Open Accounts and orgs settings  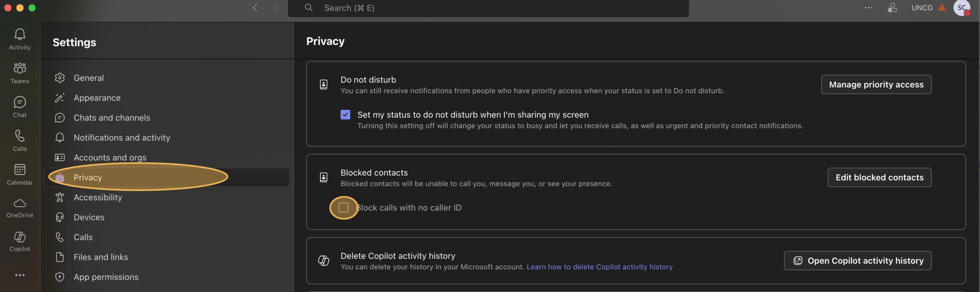point(167,157)
